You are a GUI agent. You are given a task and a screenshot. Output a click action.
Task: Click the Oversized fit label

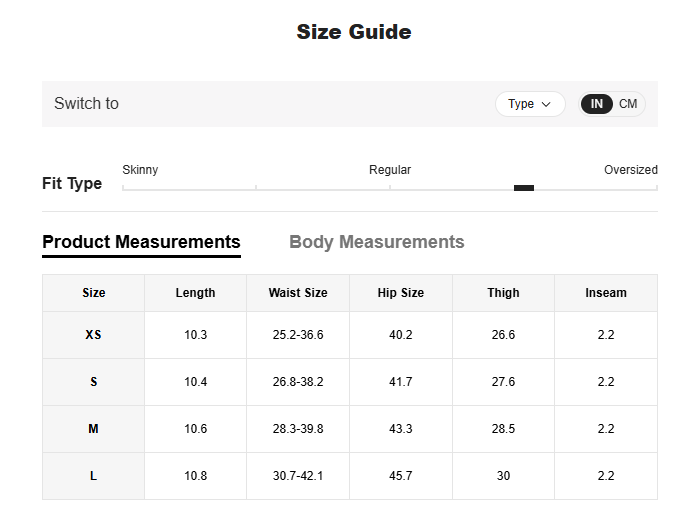click(x=630, y=170)
